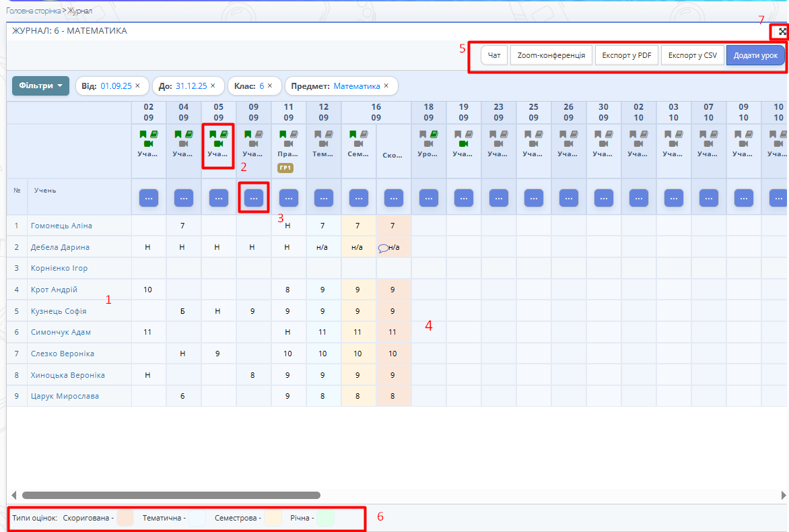Remove the Клас: 6 filter chip
The image size is (789, 532).
271,86
